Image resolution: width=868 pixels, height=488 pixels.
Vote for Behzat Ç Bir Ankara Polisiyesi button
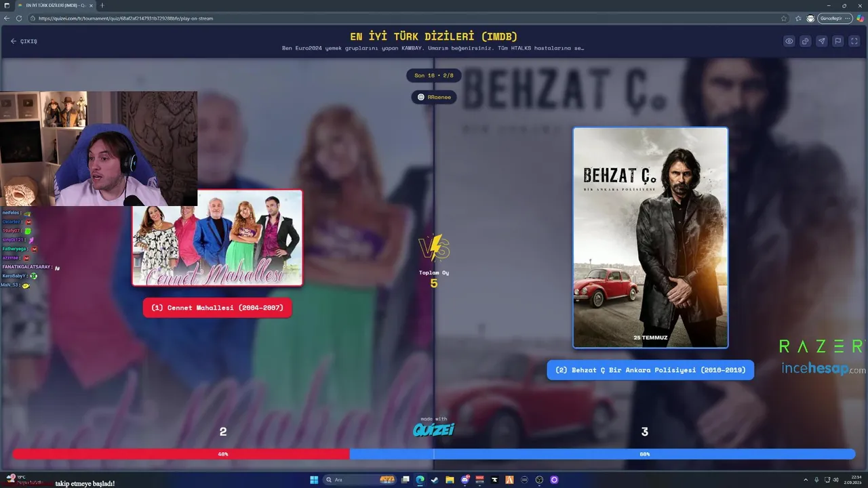tap(650, 370)
